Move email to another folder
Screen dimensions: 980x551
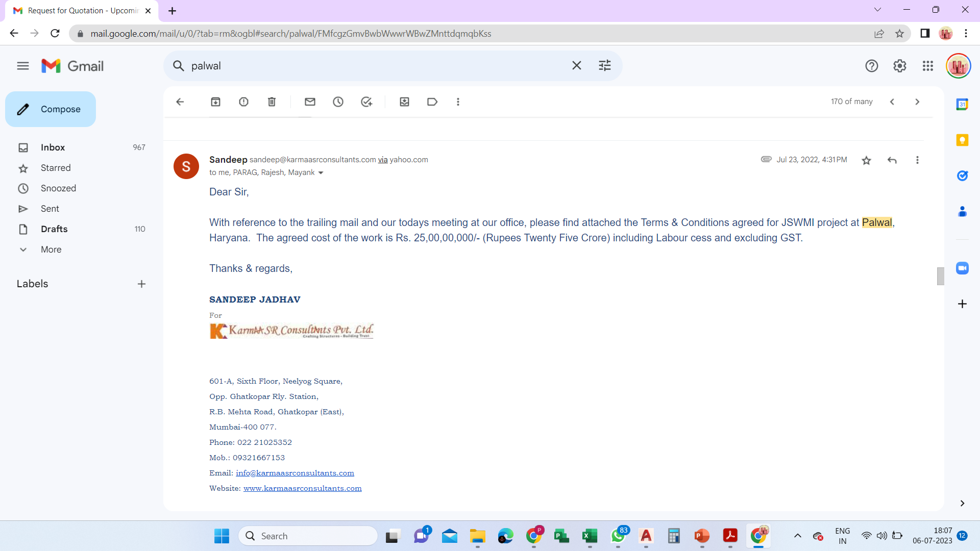point(404,102)
